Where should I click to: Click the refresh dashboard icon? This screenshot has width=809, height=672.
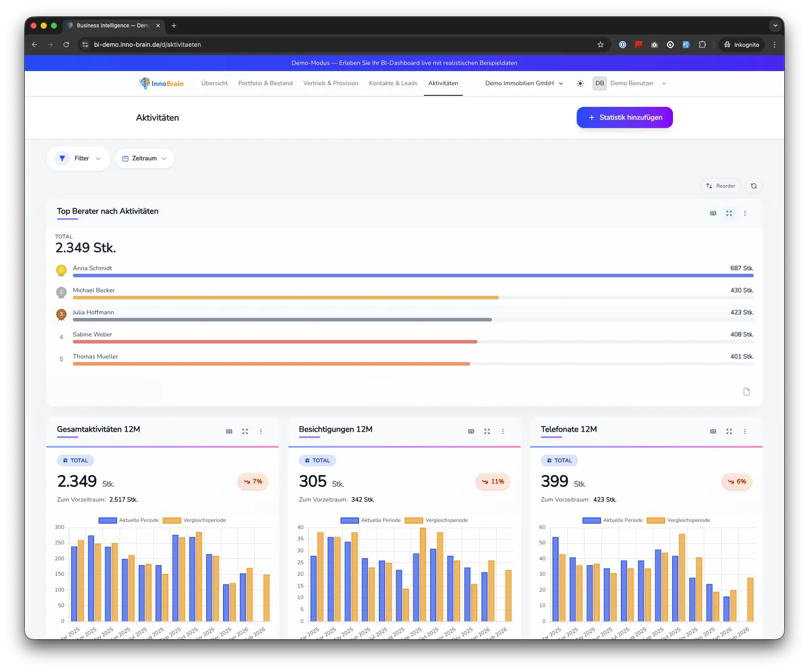coord(753,186)
